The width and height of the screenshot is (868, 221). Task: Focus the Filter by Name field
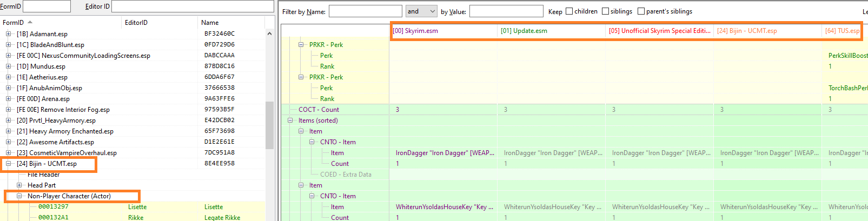tap(366, 11)
